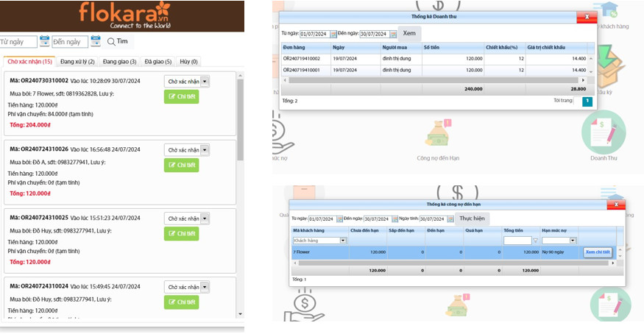This screenshot has width=644, height=334.
Task: Switch to the 'Đang giao (3)' tab
Action: 119,62
